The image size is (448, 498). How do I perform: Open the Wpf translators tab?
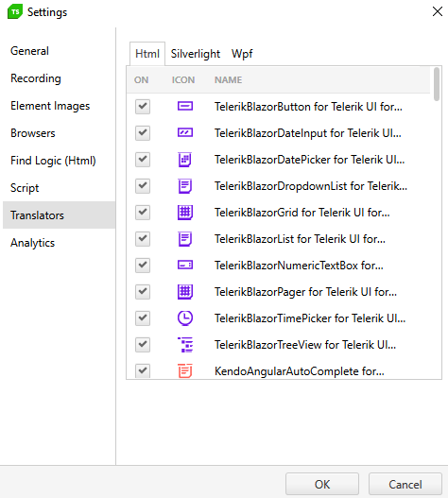tap(242, 54)
